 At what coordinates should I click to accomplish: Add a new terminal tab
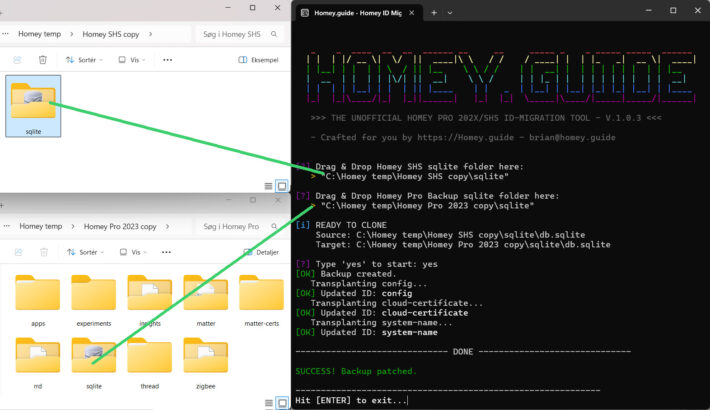coord(432,13)
